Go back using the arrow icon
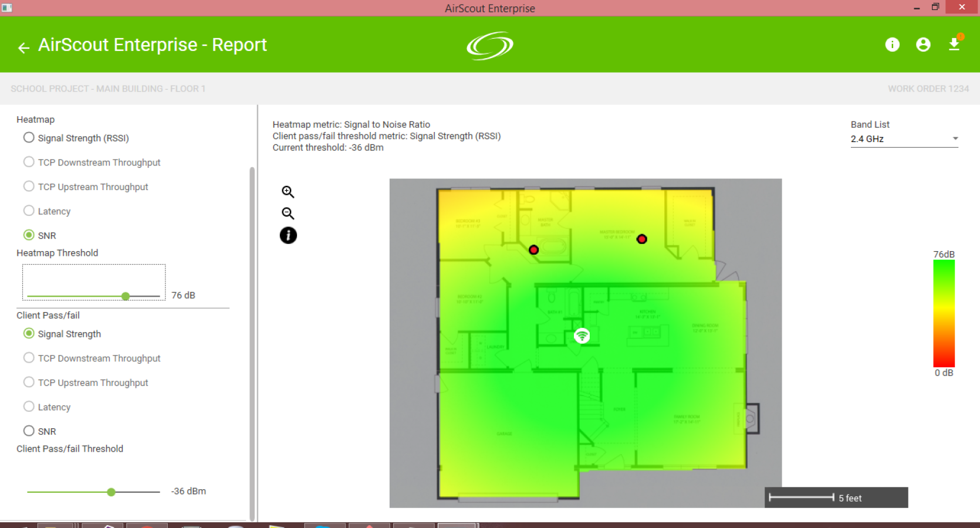Screen dimensions: 980x528 coord(23,48)
